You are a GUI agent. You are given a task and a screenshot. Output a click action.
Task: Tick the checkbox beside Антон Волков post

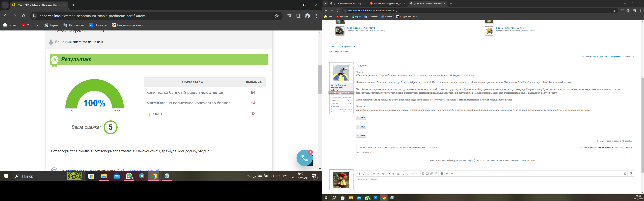click(357, 147)
